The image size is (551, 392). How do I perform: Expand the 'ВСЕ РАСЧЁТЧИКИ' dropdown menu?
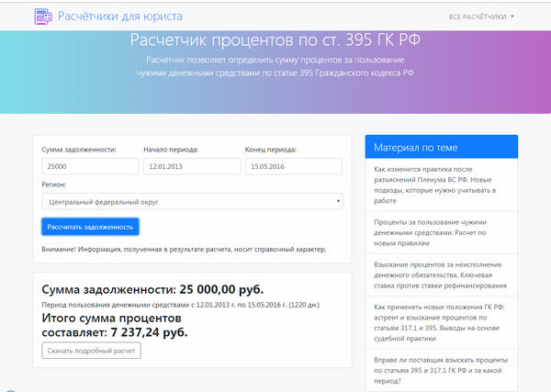(x=481, y=17)
